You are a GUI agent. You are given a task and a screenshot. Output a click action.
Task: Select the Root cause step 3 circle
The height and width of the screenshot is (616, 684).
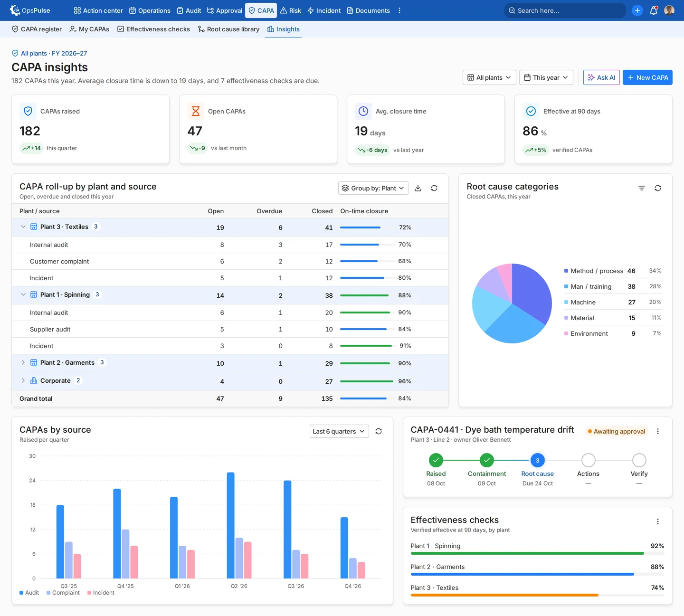[x=538, y=460]
